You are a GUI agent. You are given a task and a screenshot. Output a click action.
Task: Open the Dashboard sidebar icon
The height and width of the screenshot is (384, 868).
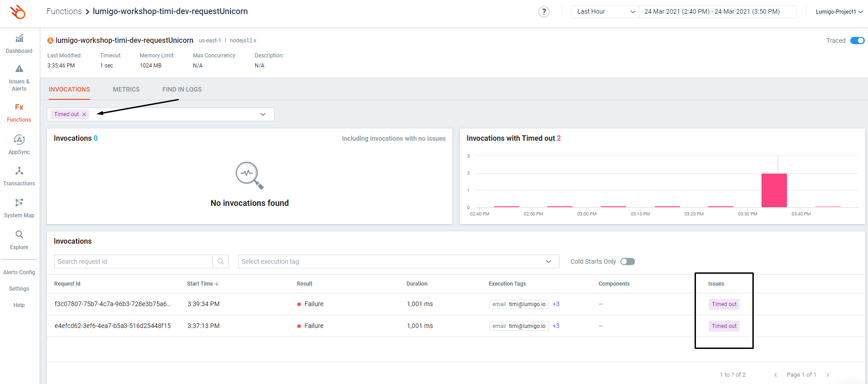pos(19,39)
